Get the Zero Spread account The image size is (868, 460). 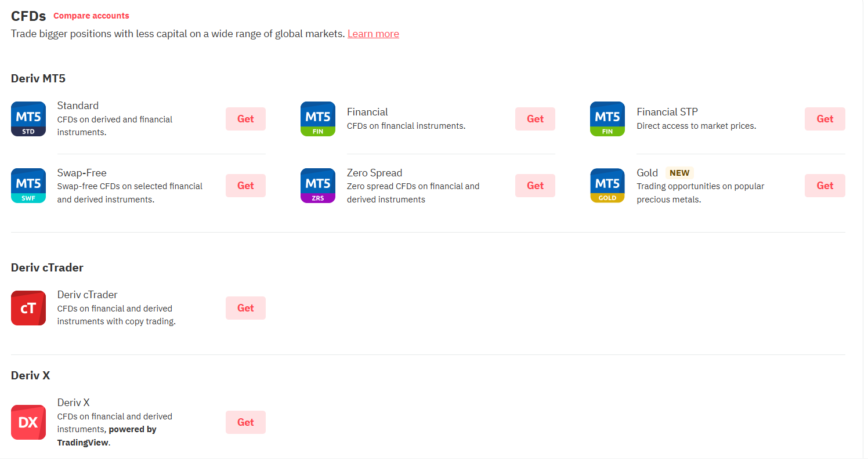(535, 186)
